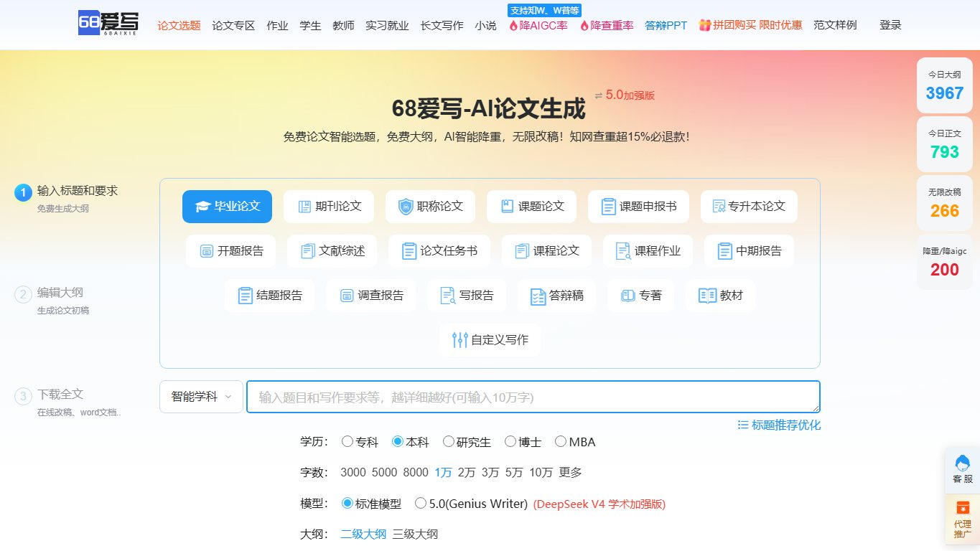Open the 客服 customer service widget
This screenshot has width=980, height=551.
pos(963,470)
